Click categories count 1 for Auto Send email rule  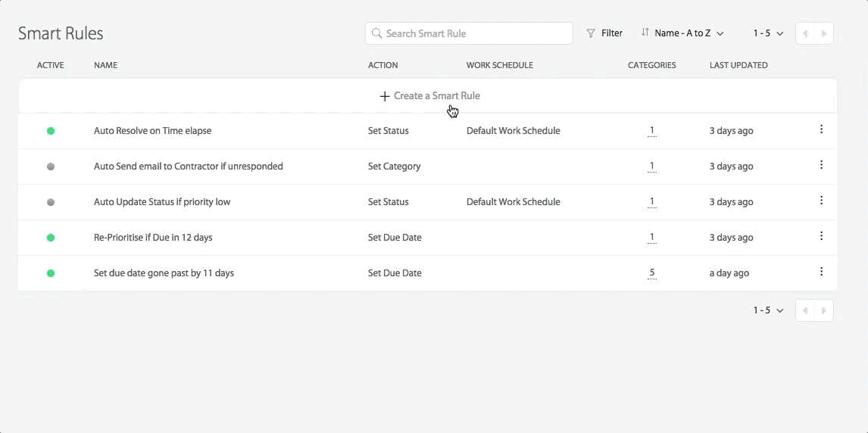click(x=652, y=166)
